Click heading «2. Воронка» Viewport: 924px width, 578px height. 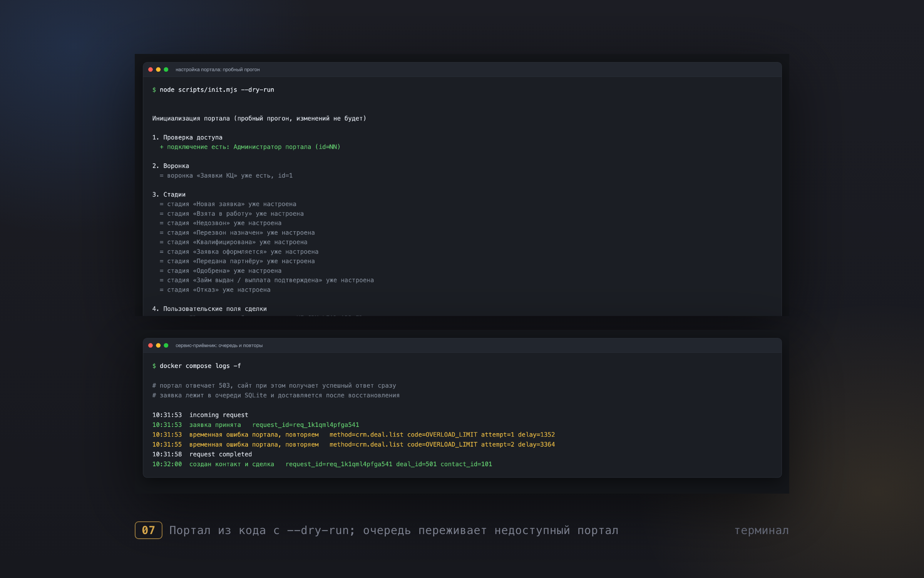[x=171, y=166]
